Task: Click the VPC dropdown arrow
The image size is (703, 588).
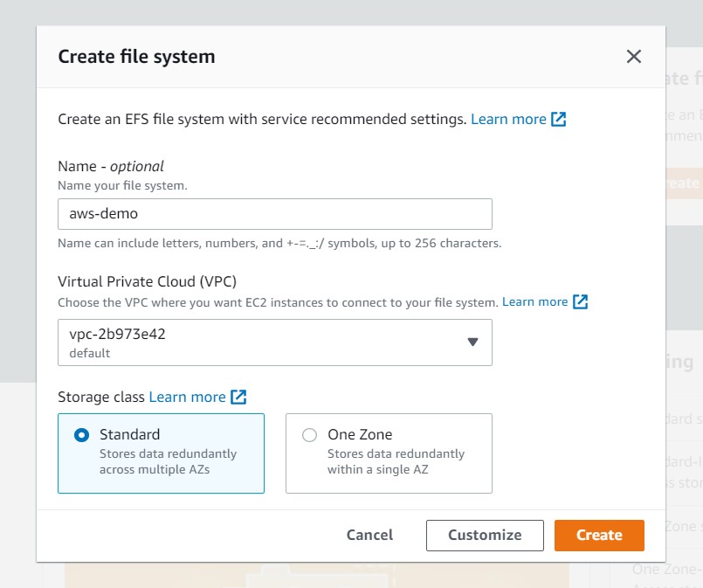Action: point(472,342)
